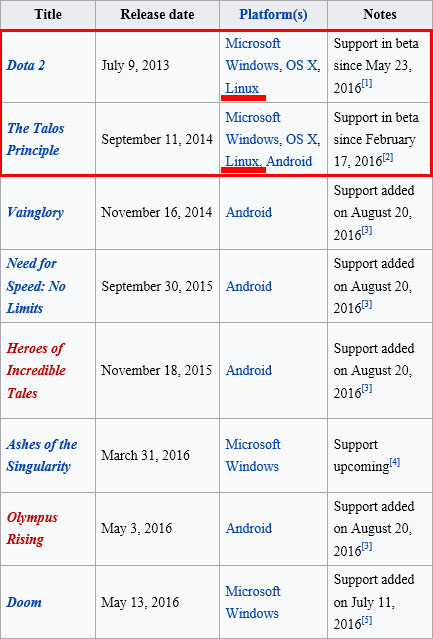Click the Title column header
The width and height of the screenshot is (433, 639).
coord(48,15)
